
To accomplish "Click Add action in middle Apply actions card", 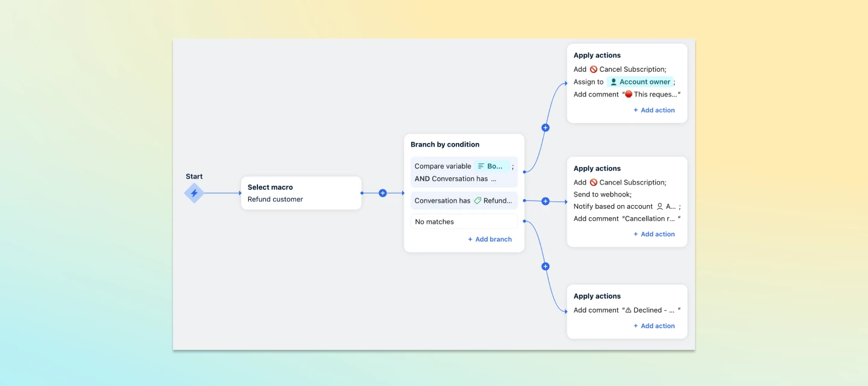I will click(x=654, y=234).
